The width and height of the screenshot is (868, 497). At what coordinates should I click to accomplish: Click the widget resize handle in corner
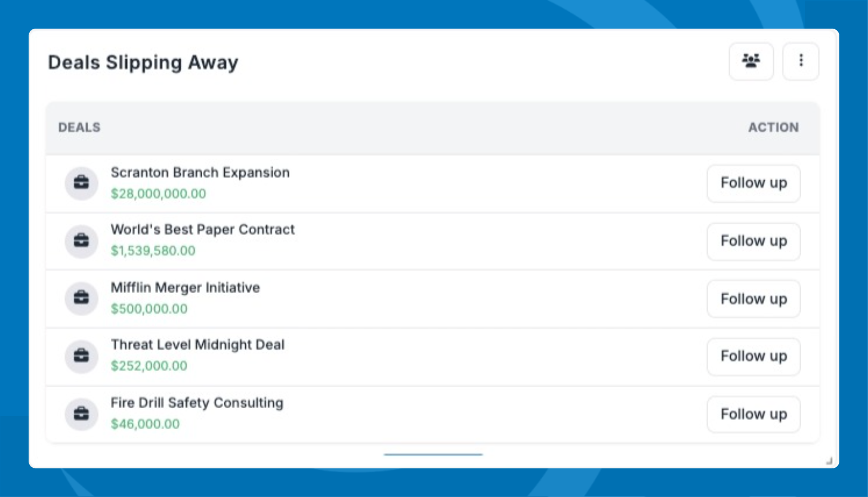click(x=829, y=460)
